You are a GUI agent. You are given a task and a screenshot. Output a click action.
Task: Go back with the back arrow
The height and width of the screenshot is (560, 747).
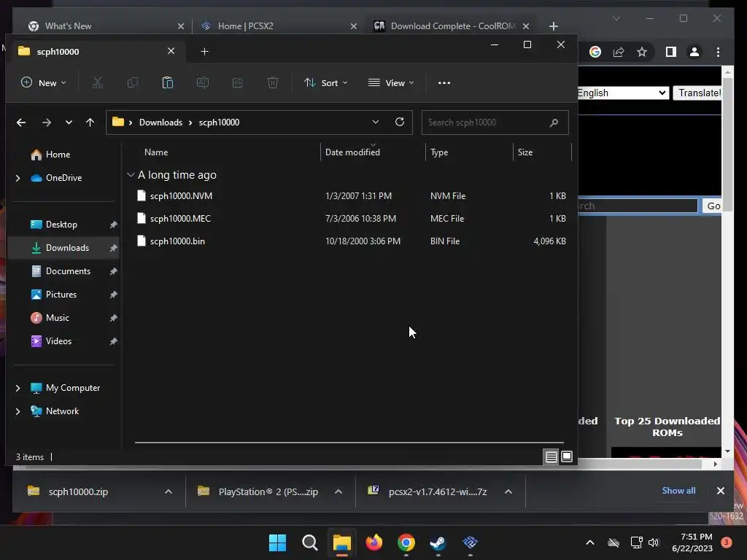pos(21,122)
